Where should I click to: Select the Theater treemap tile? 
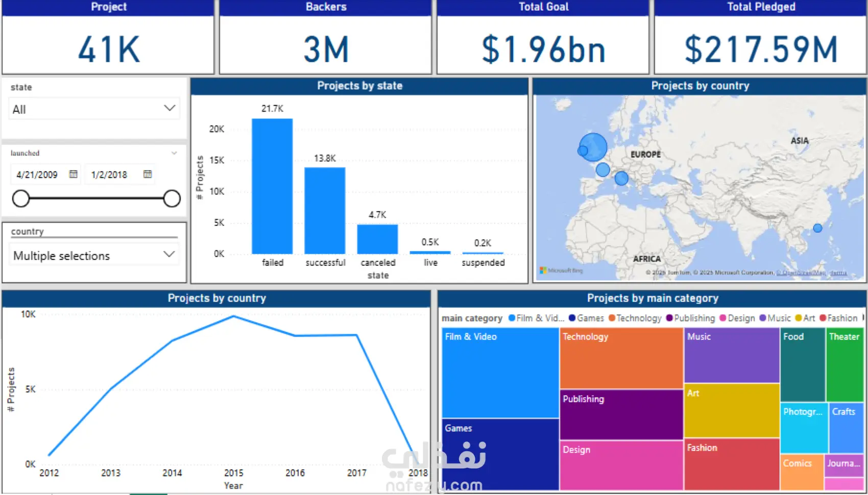pyautogui.click(x=845, y=365)
